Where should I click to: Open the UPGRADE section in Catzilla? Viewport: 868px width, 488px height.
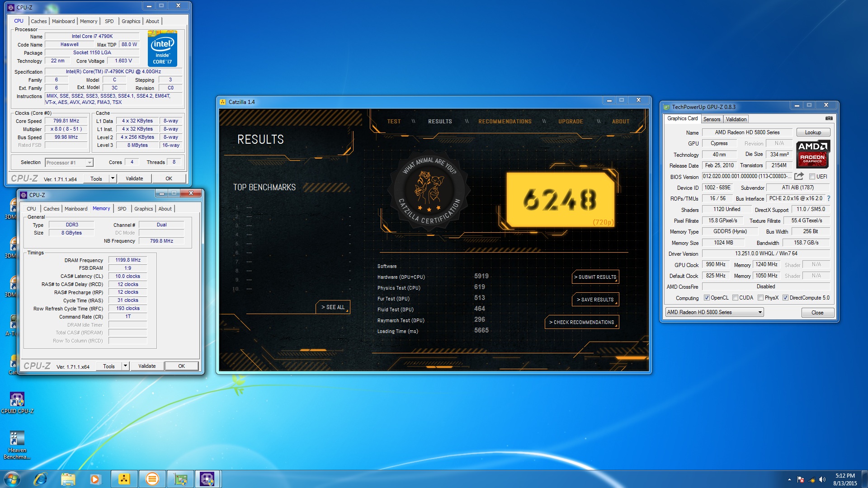click(x=571, y=122)
